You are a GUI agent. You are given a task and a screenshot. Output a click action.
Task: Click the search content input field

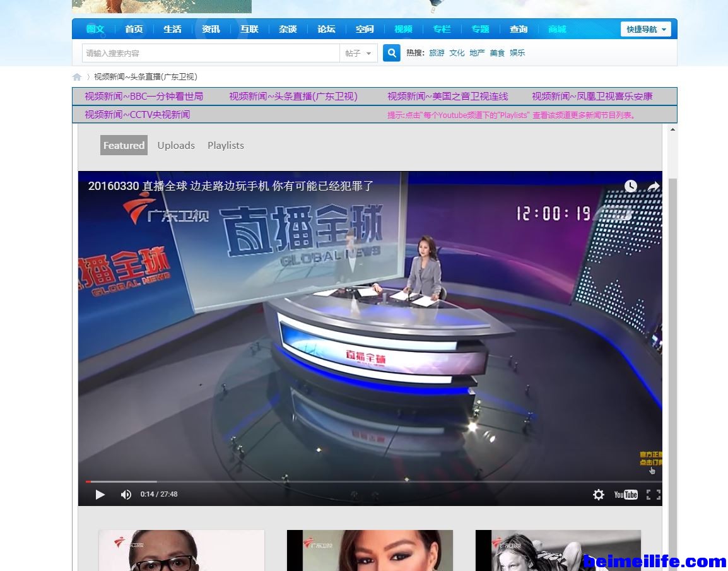(211, 54)
